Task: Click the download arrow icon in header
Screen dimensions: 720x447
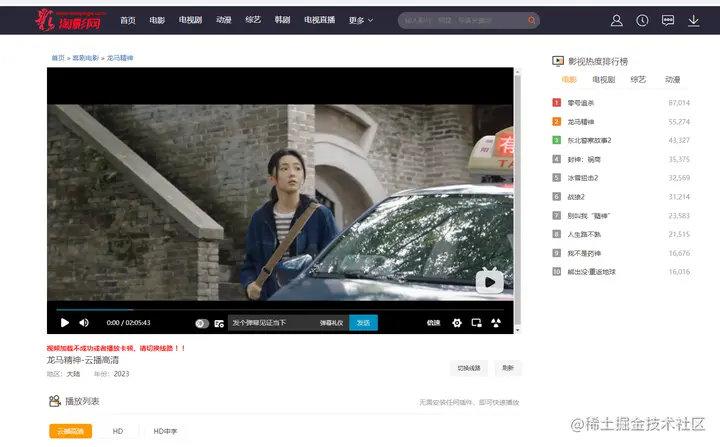Action: [x=693, y=20]
